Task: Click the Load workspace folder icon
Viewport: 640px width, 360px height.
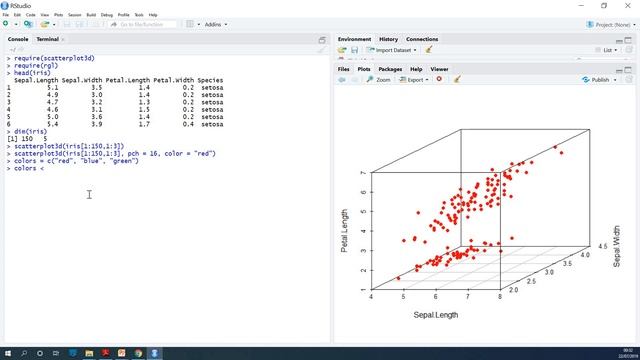Action: pos(342,50)
